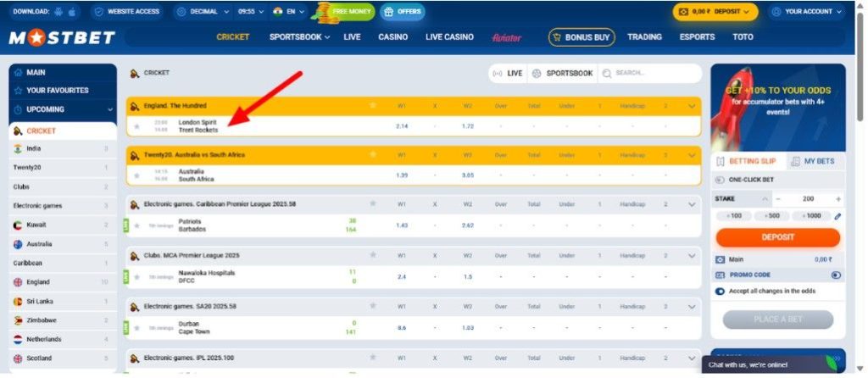Open the Offers gift button
Viewport: 868px width, 378px height.
coord(403,12)
